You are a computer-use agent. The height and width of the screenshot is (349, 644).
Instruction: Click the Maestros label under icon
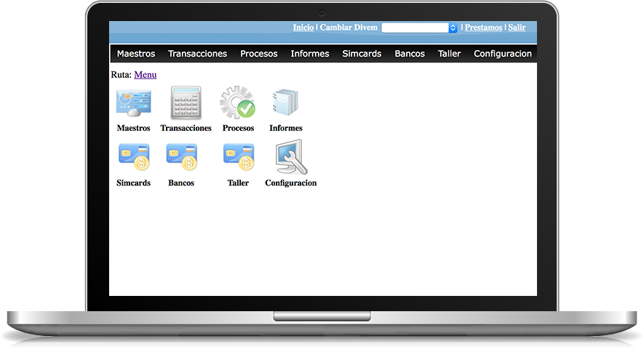click(x=133, y=128)
